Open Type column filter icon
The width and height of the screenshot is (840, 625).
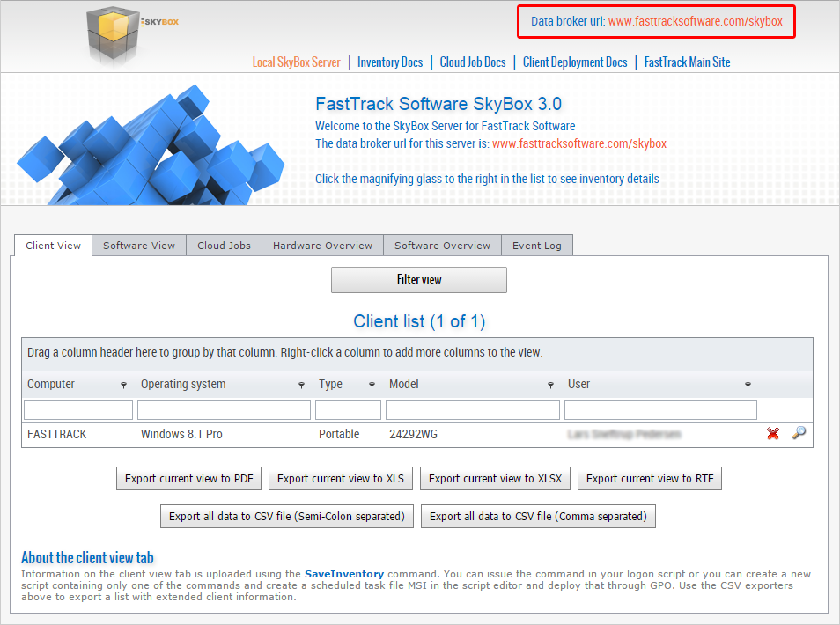coord(372,385)
